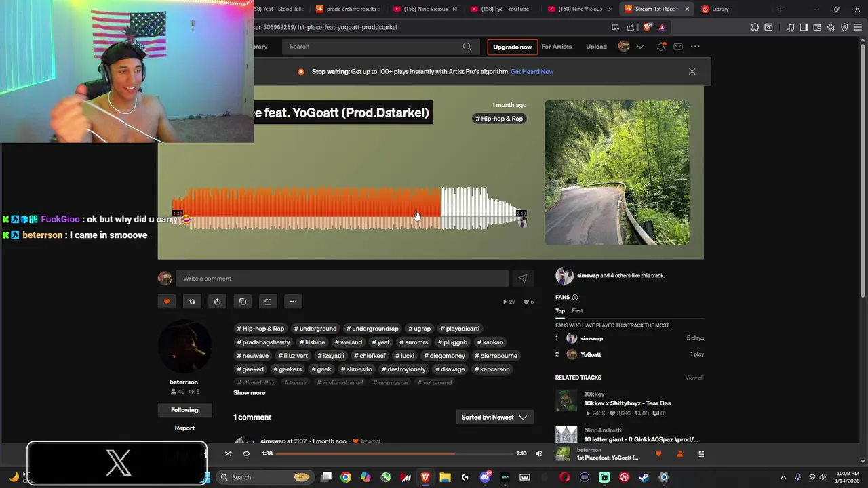Open the Brave VPN shield icon
This screenshot has width=868, height=488.
844,27
